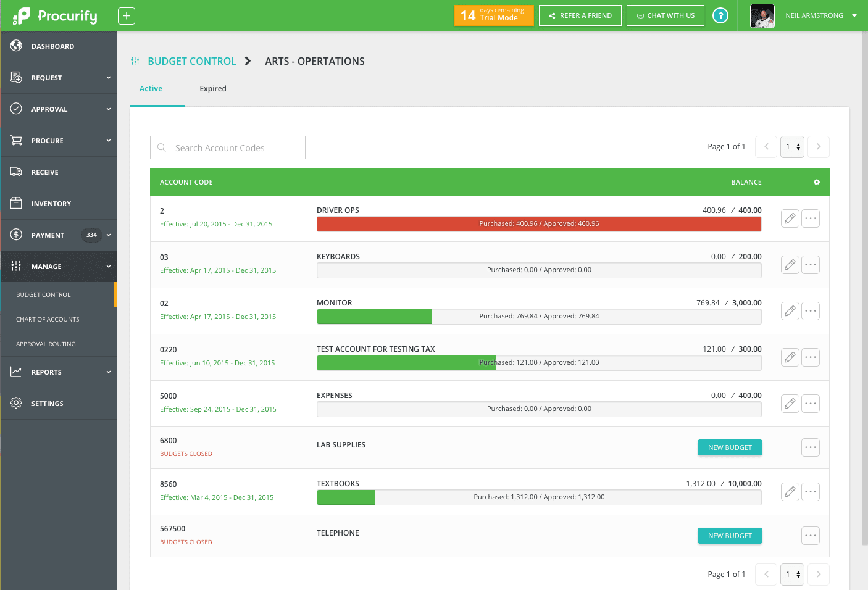Open Chart of Accounts submenu item

coord(48,320)
